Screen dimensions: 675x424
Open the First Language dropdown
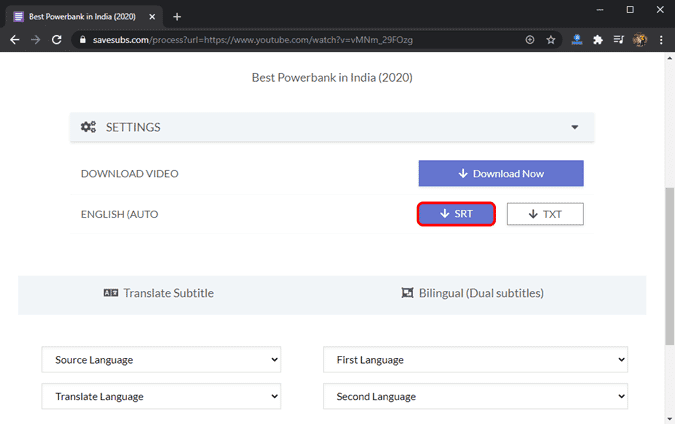click(475, 359)
